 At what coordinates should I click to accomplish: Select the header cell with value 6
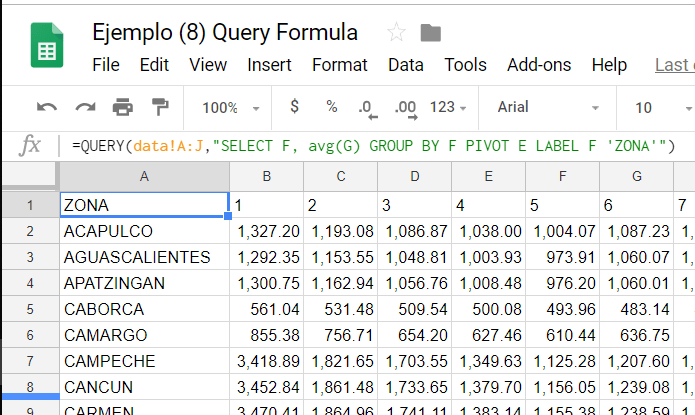(636, 205)
